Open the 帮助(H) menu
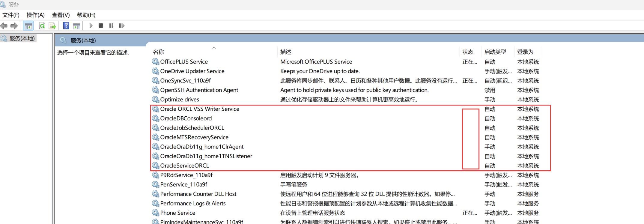This screenshot has height=224, width=644. pyautogui.click(x=86, y=15)
